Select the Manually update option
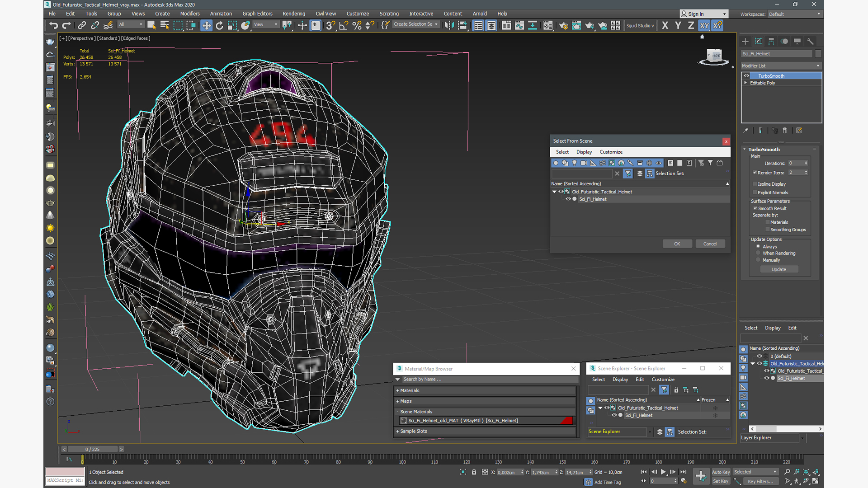The image size is (868, 488). [758, 260]
